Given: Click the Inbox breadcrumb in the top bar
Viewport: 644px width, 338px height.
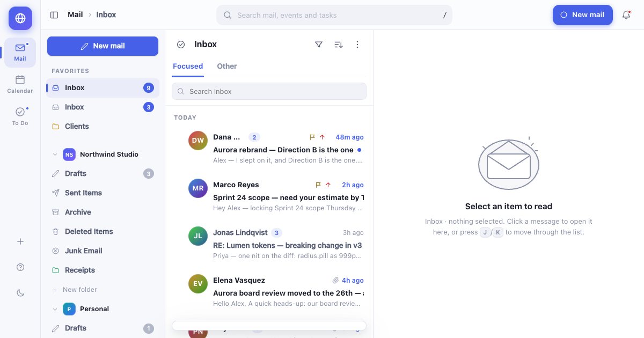Looking at the screenshot, I should [x=106, y=15].
